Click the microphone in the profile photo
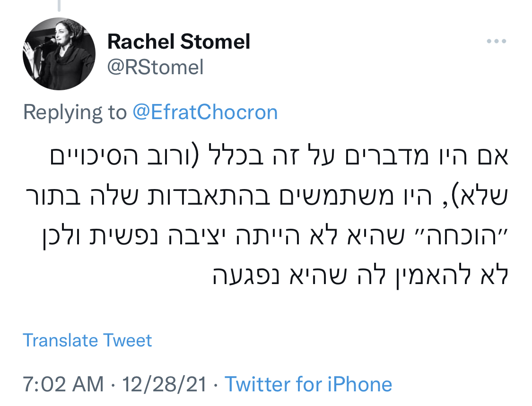 click(x=47, y=43)
